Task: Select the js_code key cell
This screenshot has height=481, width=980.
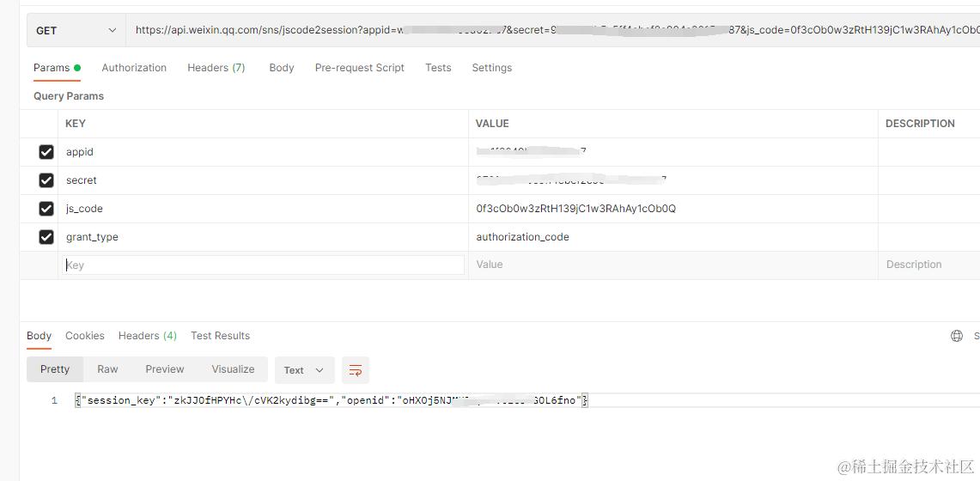Action: (x=263, y=209)
